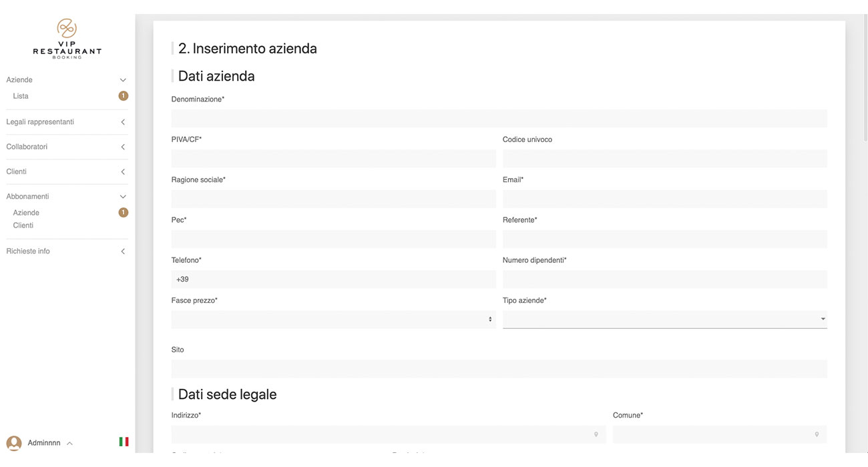Click the location pin in Indirizzo field
The width and height of the screenshot is (868, 467).
point(596,434)
